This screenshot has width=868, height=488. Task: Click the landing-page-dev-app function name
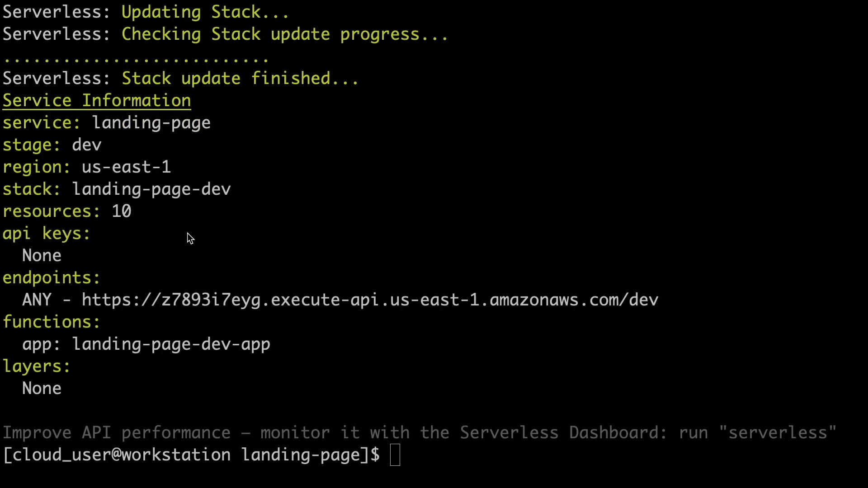pyautogui.click(x=171, y=344)
